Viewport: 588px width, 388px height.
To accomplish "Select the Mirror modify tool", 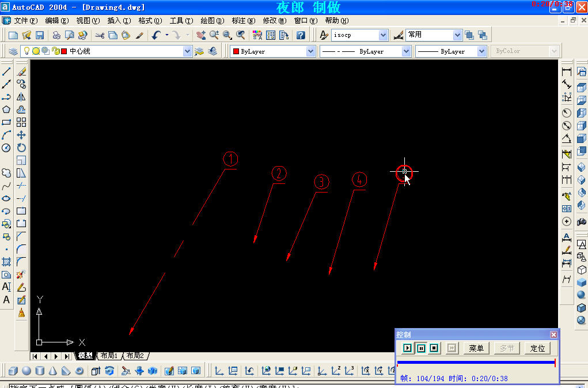I will [21, 97].
